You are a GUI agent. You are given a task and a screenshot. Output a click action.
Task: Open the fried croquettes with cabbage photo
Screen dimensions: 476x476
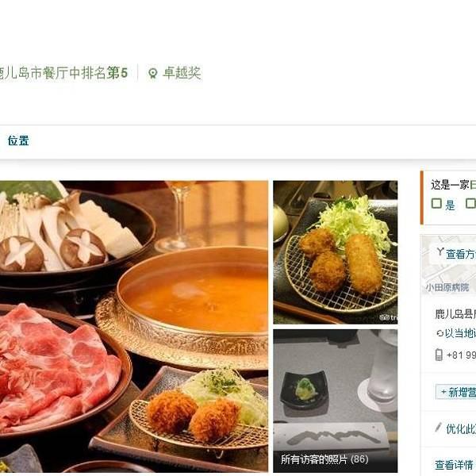[x=335, y=252]
